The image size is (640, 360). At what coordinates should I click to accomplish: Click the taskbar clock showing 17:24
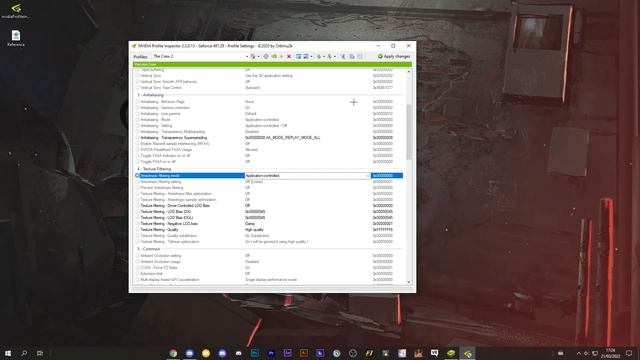click(x=610, y=353)
